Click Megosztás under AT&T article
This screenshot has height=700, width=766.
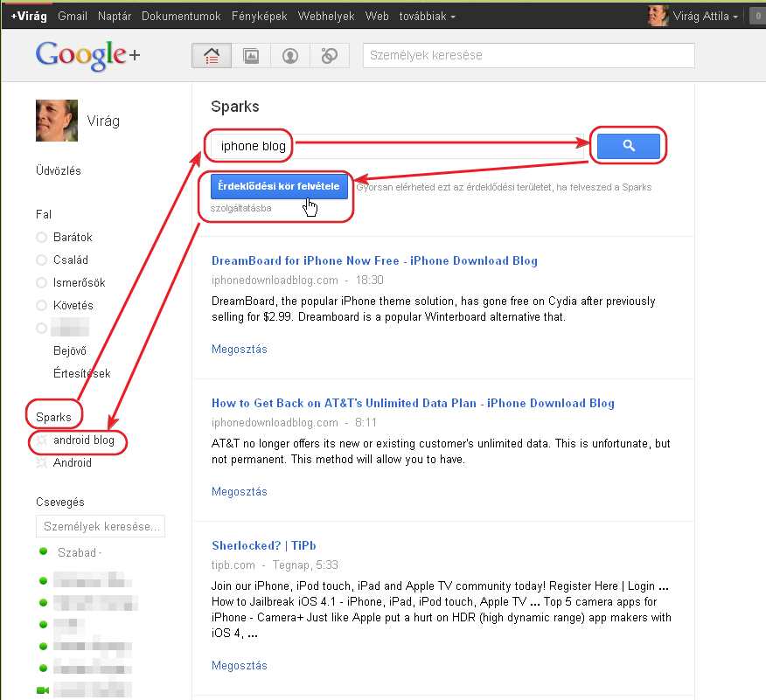click(x=240, y=491)
